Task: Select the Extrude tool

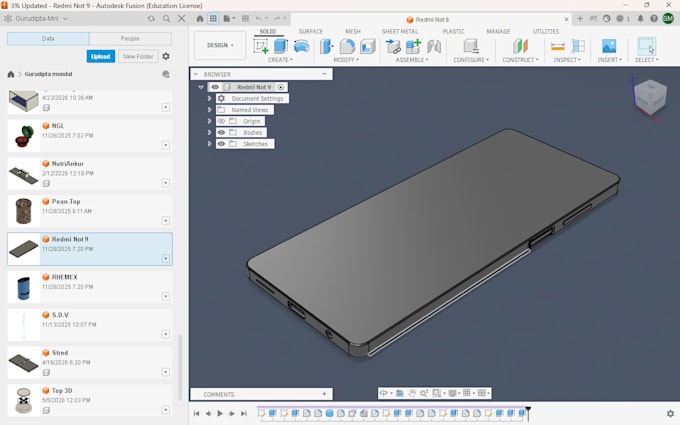Action: pos(281,46)
